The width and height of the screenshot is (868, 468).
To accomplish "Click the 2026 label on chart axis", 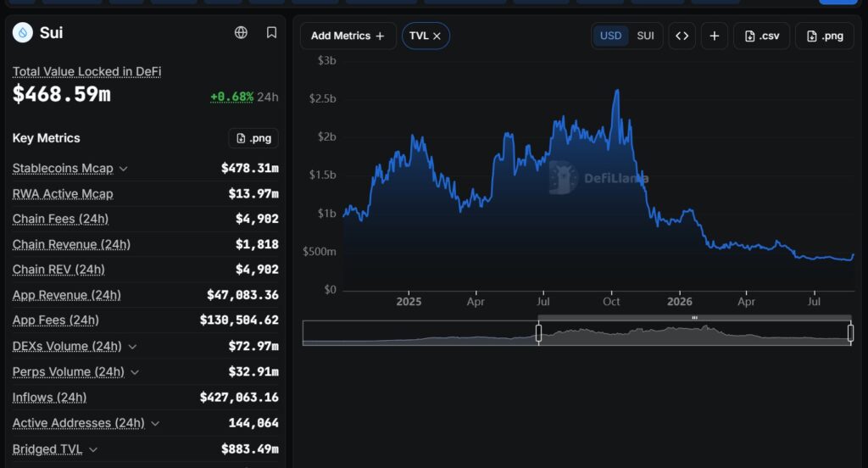I will point(679,302).
